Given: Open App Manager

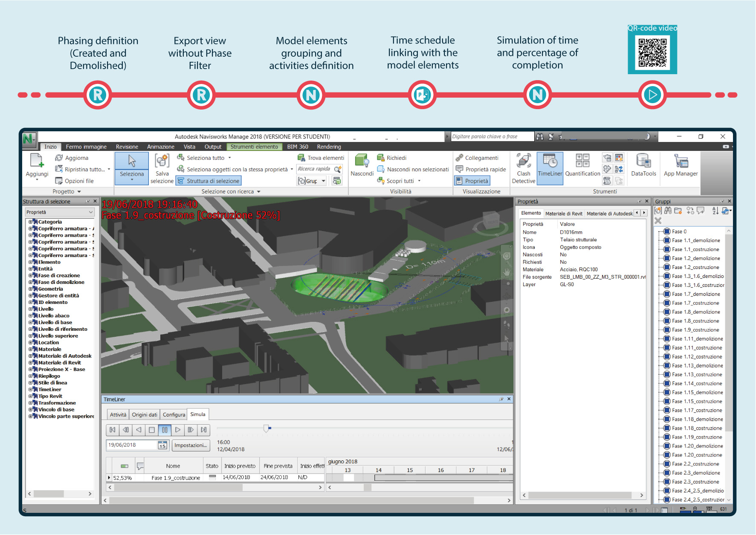Looking at the screenshot, I should (x=681, y=165).
